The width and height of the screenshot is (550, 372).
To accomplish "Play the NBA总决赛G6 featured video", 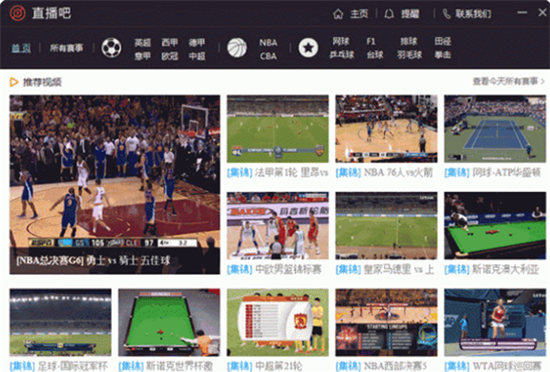I will [x=115, y=184].
